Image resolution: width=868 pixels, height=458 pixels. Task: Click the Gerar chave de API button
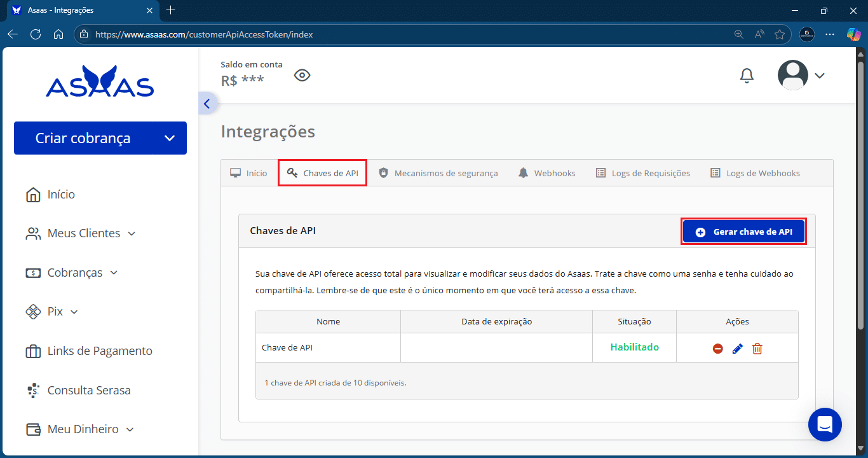[x=743, y=232]
